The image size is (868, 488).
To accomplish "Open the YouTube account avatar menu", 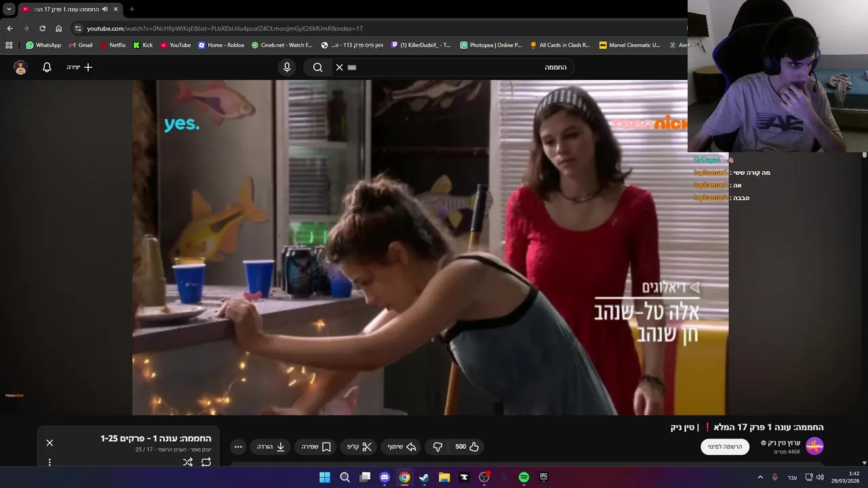I will [20, 67].
